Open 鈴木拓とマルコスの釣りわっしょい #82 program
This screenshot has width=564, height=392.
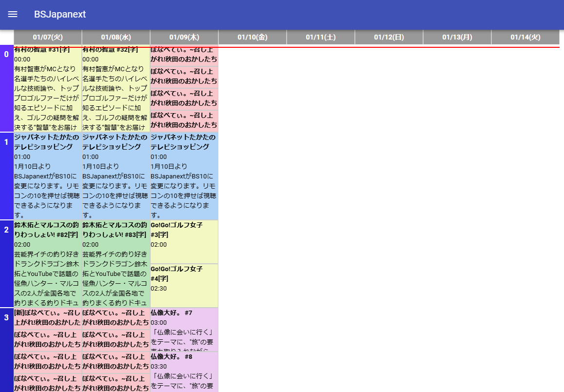[48, 263]
